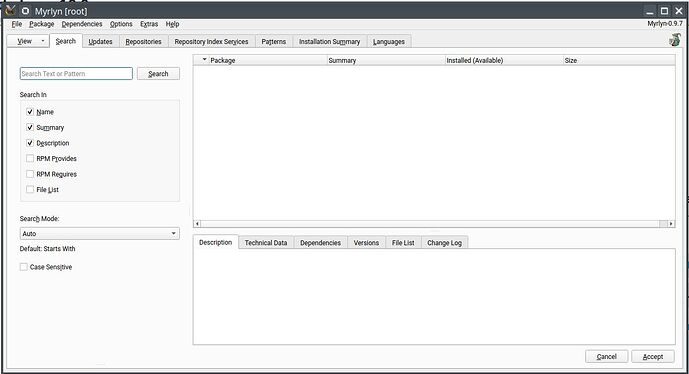Viewport: 689px width, 374px height.
Task: Switch to the Patterns tab
Action: [274, 42]
